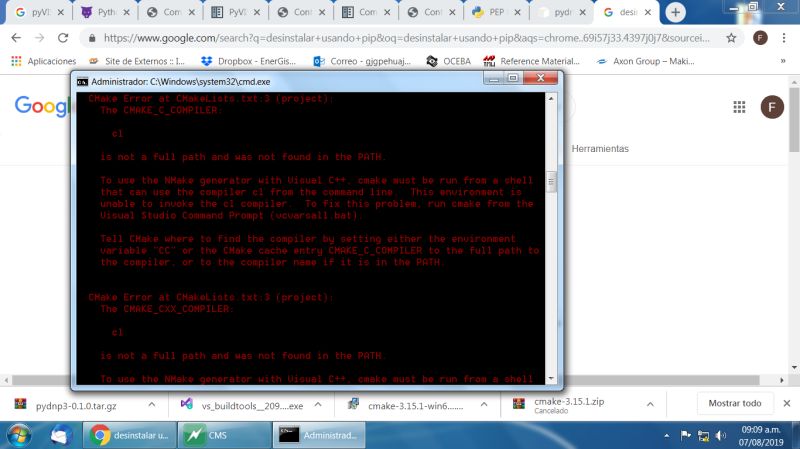Close the PEP tab

(517, 12)
